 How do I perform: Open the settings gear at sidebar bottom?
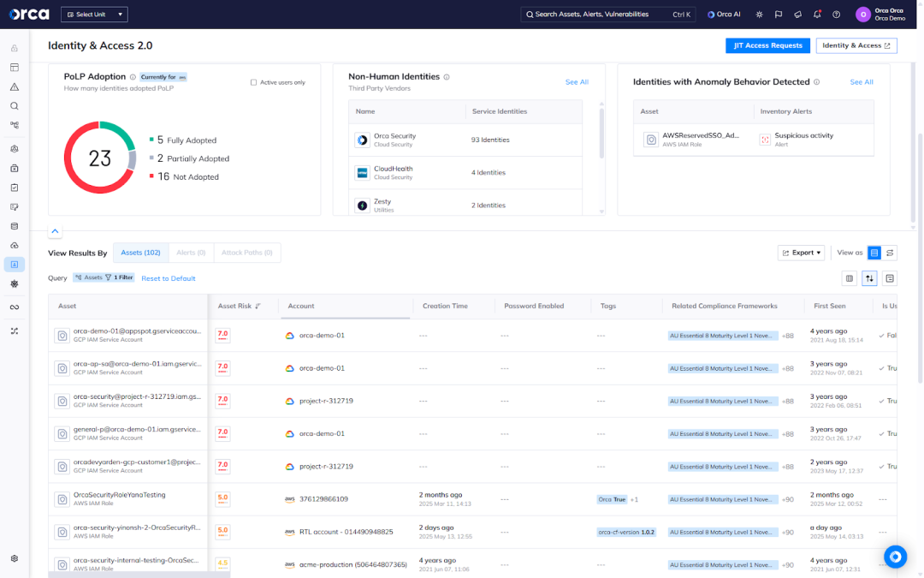[15, 558]
